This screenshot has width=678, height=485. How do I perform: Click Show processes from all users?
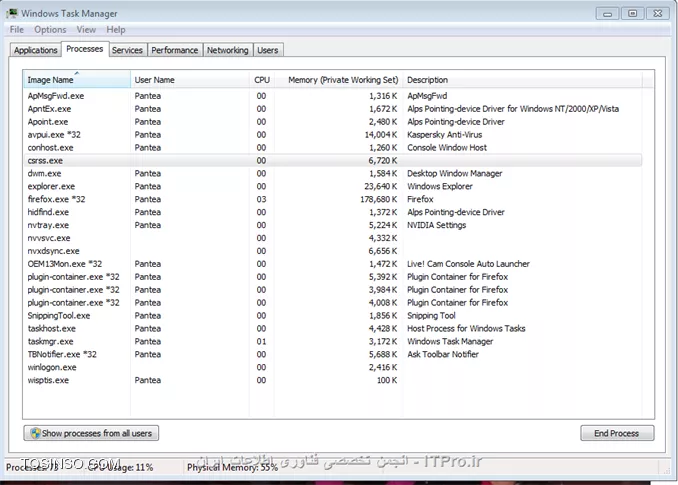click(91, 433)
